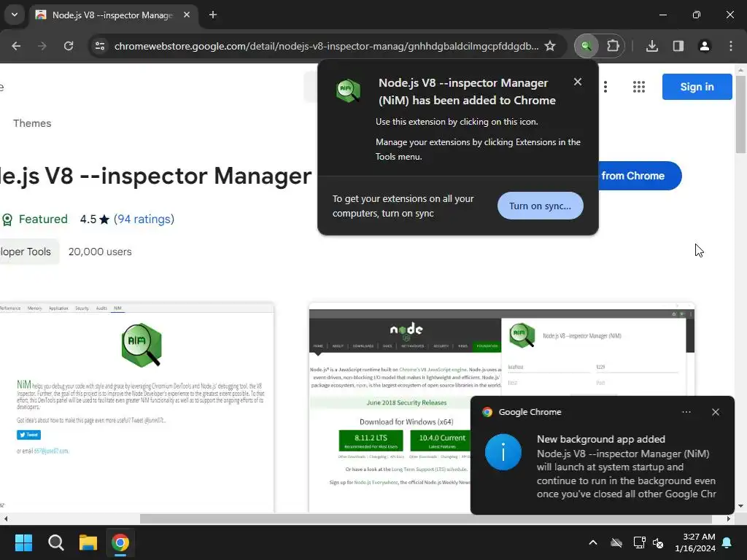This screenshot has height=560, width=747.
Task: Go back to the previous page
Action: tap(16, 46)
